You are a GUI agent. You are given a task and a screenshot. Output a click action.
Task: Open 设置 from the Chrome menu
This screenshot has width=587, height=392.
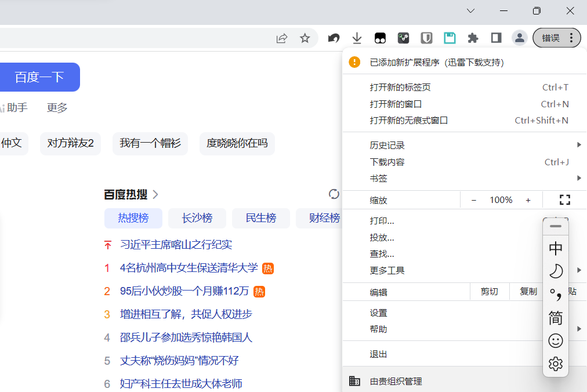click(442, 313)
